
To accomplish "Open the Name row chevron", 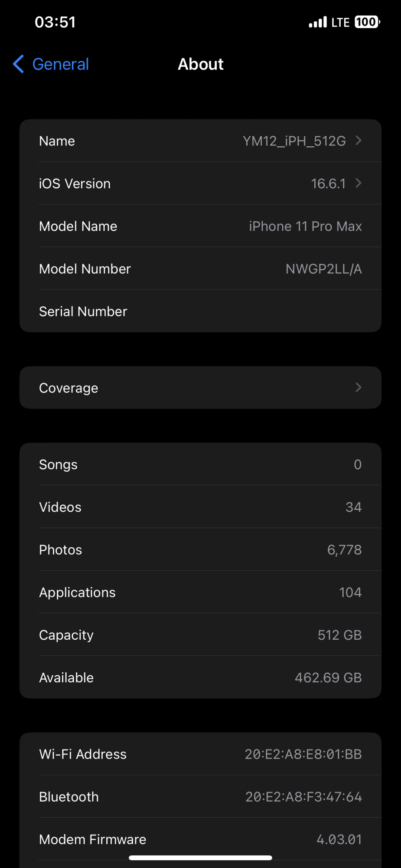I will click(359, 140).
